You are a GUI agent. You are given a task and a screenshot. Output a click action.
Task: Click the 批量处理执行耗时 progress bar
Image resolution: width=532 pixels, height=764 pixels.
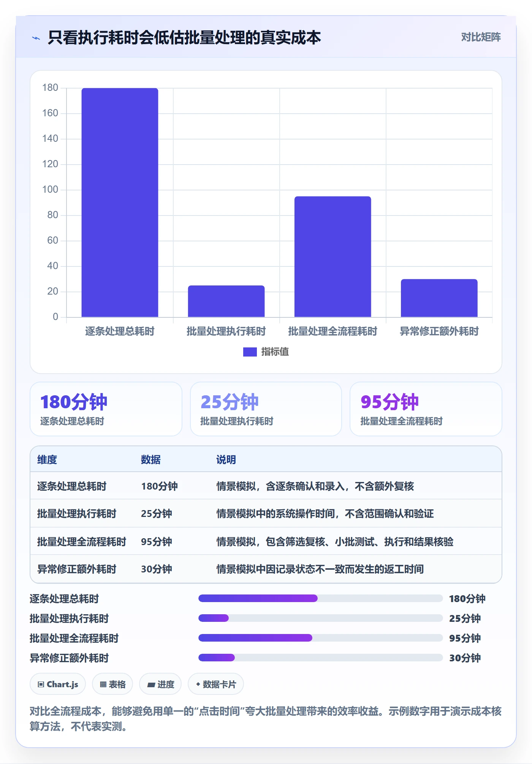point(320,618)
